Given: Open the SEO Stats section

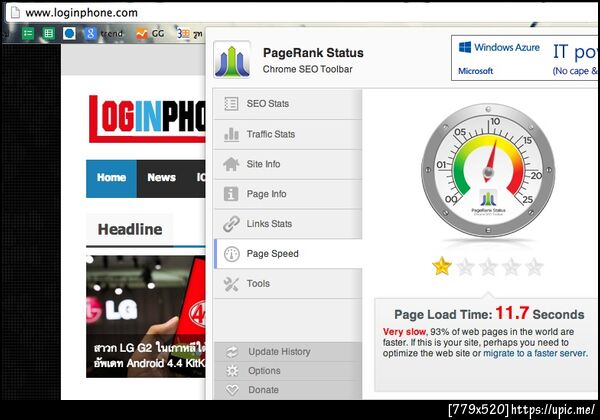Looking at the screenshot, I should click(x=287, y=104).
